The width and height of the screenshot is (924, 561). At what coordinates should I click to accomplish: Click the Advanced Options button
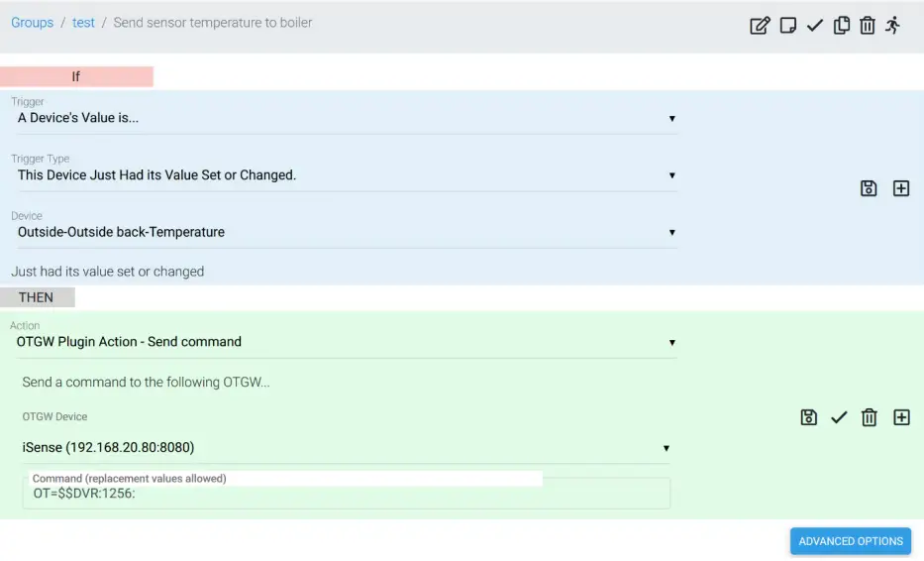pos(851,541)
